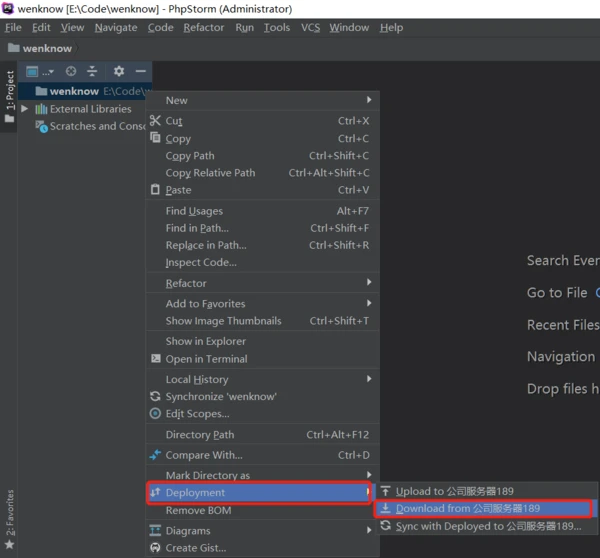
Task: Open the Project panel settings gear
Action: [119, 71]
